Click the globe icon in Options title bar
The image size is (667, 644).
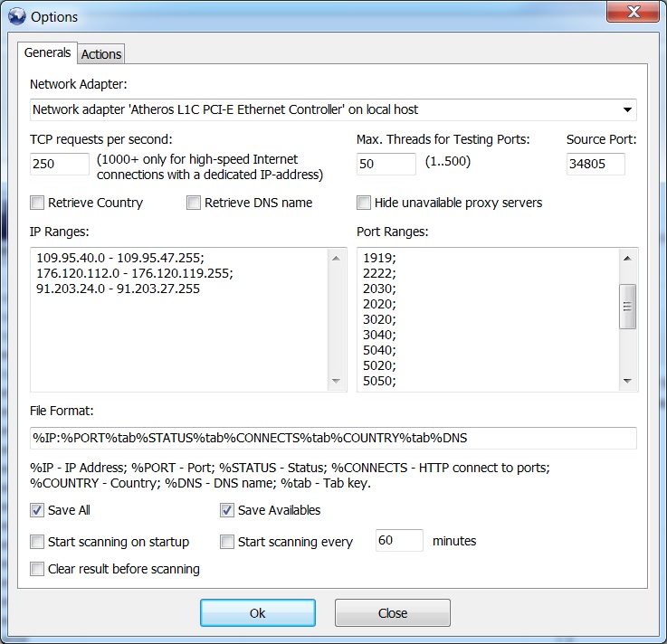click(x=17, y=16)
